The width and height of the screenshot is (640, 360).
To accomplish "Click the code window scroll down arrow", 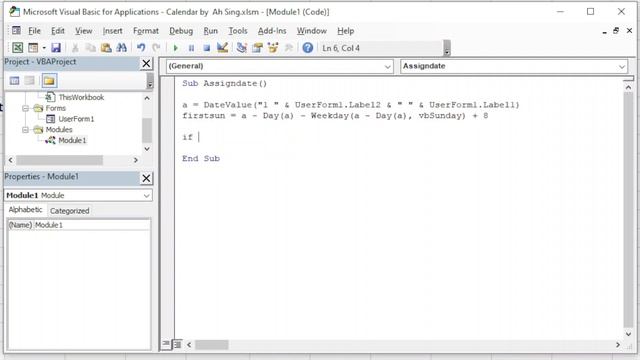I will coord(629,334).
